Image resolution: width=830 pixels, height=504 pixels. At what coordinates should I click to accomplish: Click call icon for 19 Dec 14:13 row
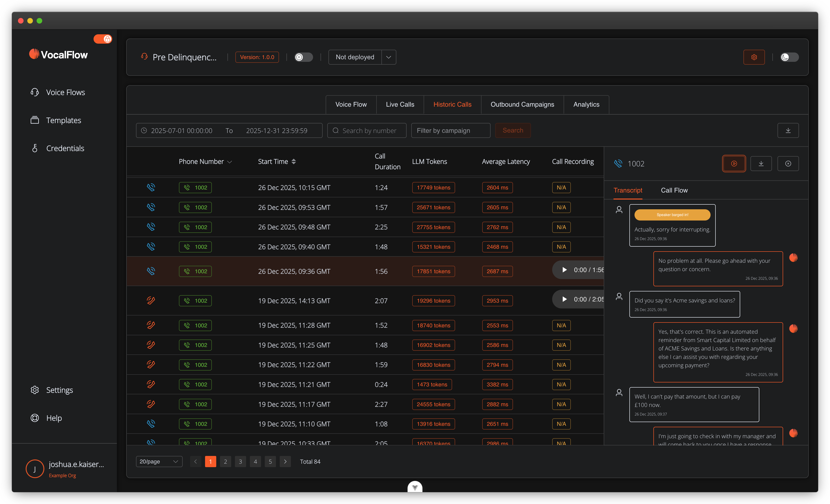coord(151,301)
